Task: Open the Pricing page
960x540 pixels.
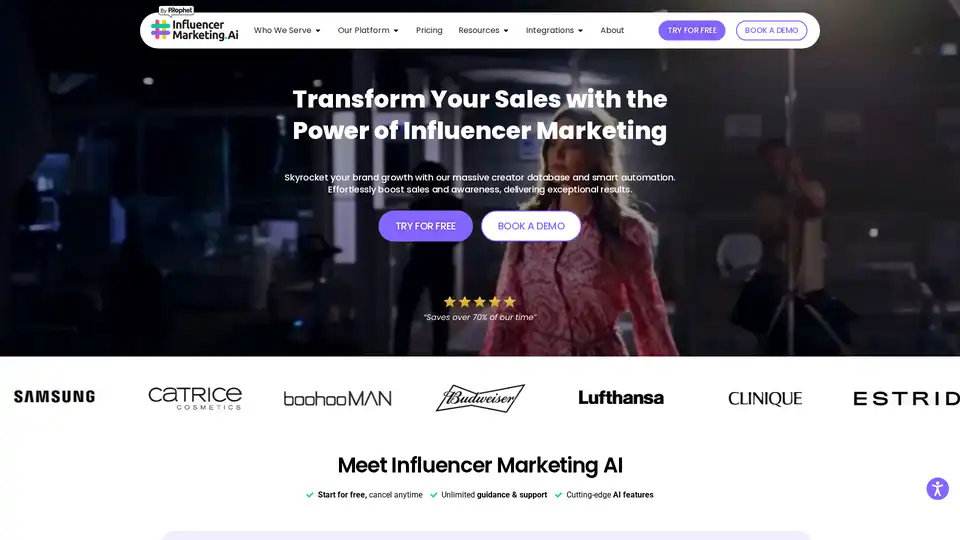Action: coord(429,30)
